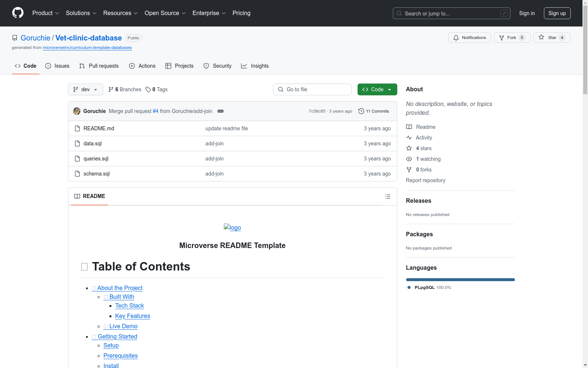Open the Pricing page
The height and width of the screenshot is (368, 588).
[x=241, y=13]
